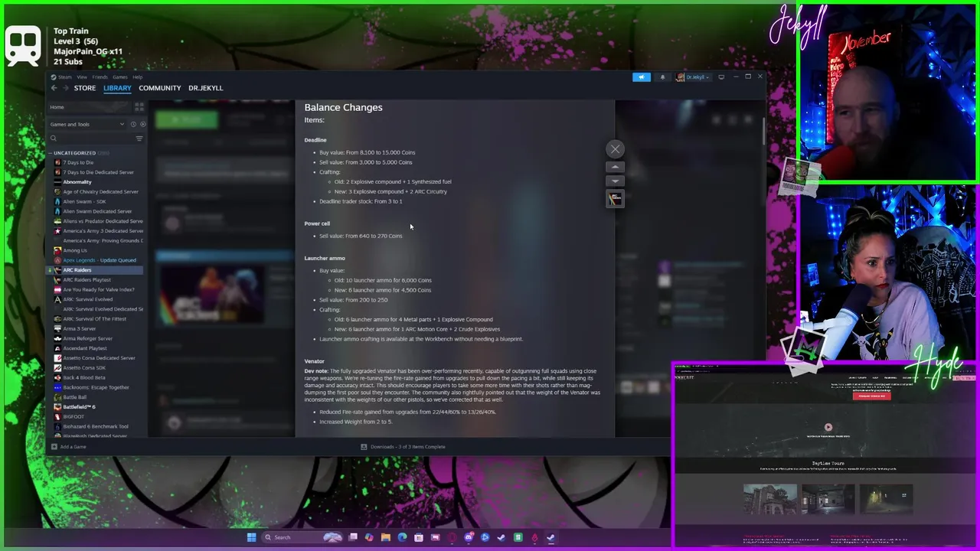Image resolution: width=980 pixels, height=551 pixels.
Task: Click the green Play button for ARC Raiders
Action: coord(188,119)
